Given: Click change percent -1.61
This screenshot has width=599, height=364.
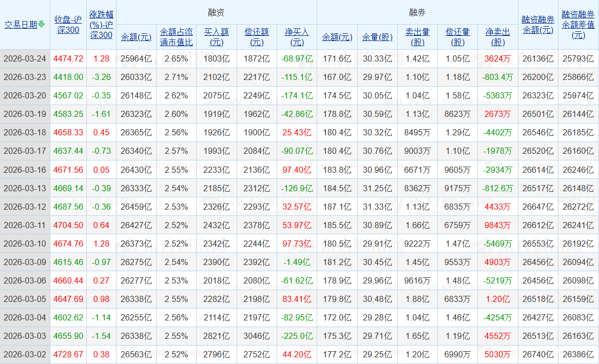Looking at the screenshot, I should [x=101, y=114].
